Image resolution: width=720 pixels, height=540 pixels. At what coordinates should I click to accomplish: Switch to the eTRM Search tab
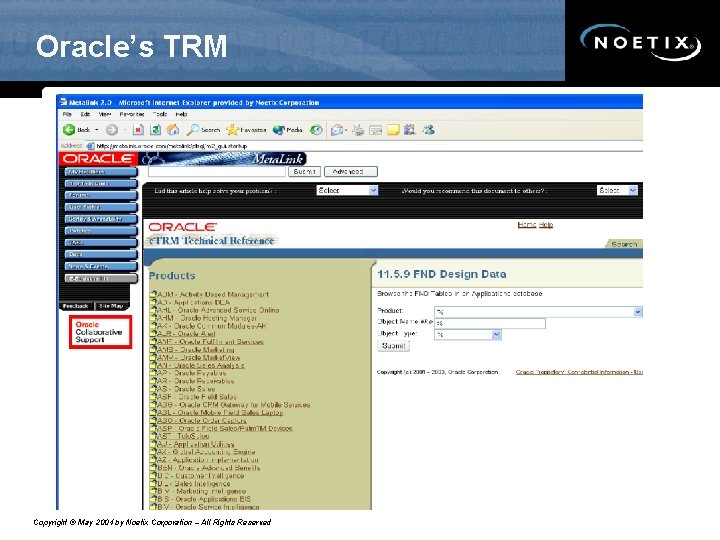[624, 244]
